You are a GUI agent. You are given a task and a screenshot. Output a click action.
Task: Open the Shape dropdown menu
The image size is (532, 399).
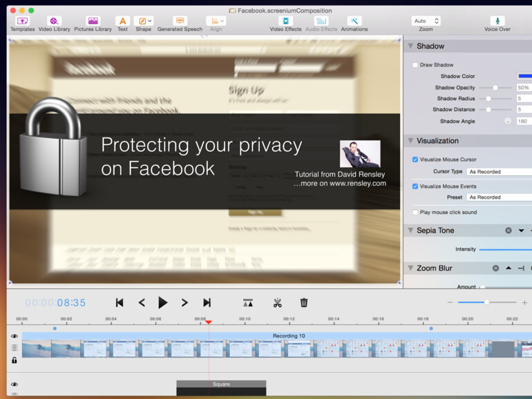[x=144, y=24]
